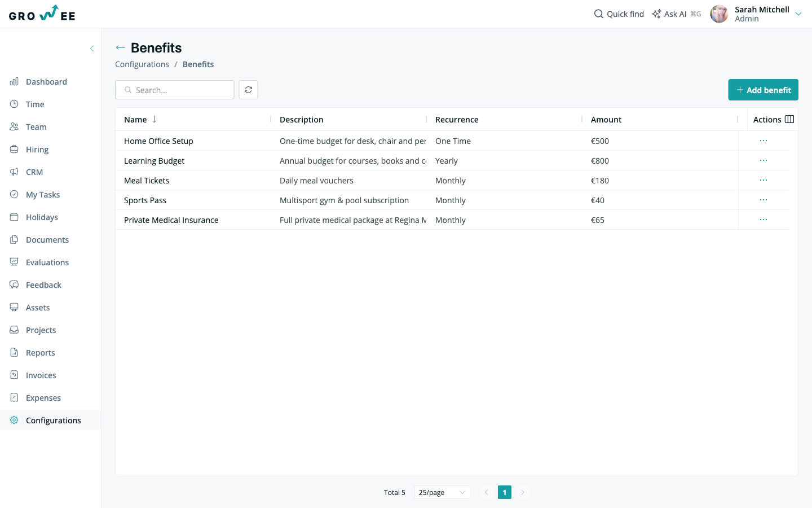The height and width of the screenshot is (508, 812).
Task: Open actions menu for Learning Budget
Action: coord(764,160)
